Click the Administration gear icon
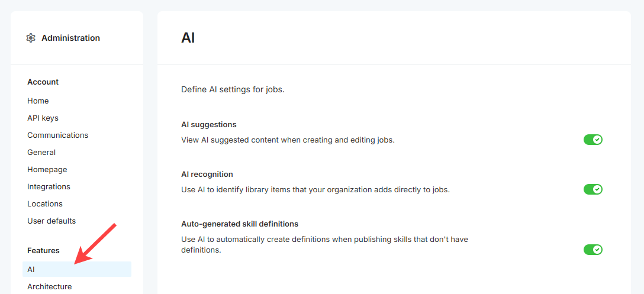This screenshot has width=644, height=294. (x=31, y=38)
